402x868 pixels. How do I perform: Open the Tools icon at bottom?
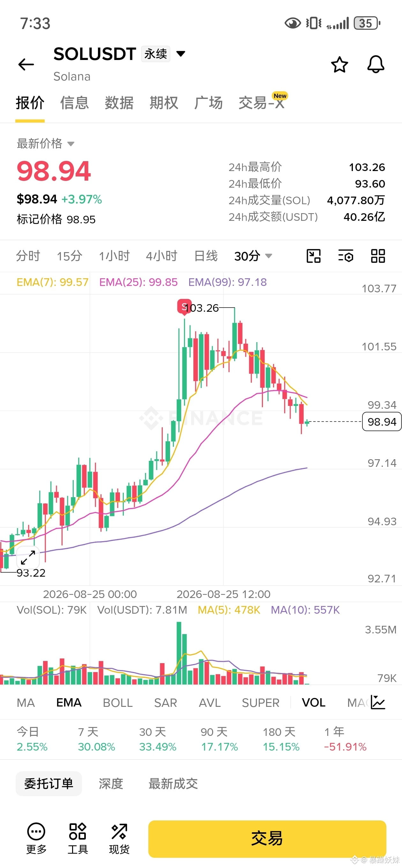pyautogui.click(x=78, y=838)
